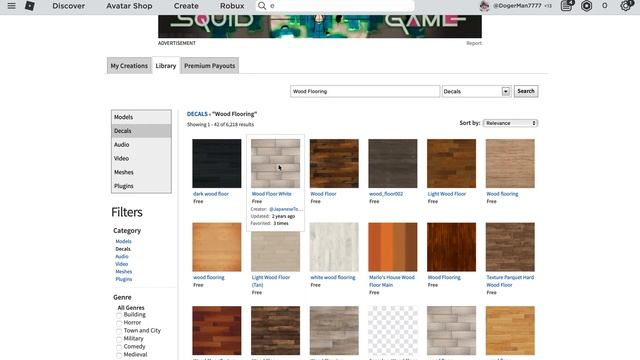Open the Premium Payouts tab

[209, 66]
